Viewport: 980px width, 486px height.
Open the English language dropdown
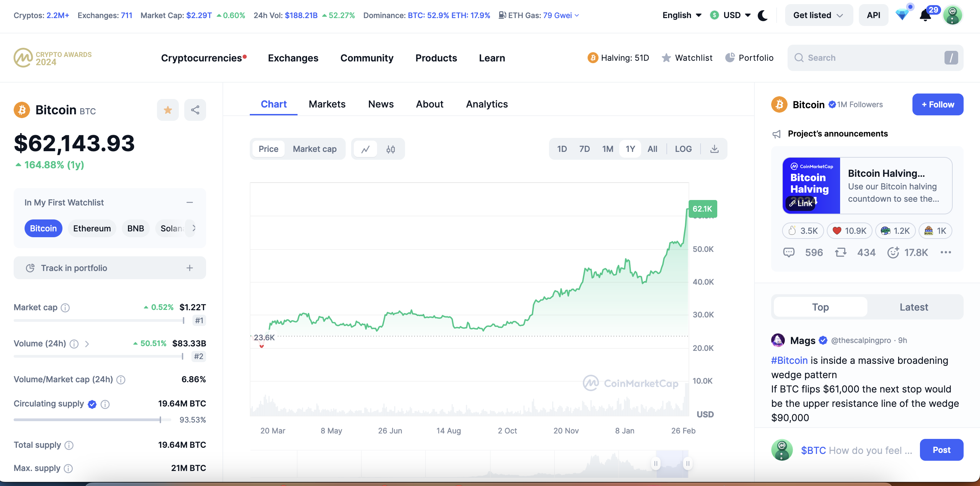tap(682, 15)
